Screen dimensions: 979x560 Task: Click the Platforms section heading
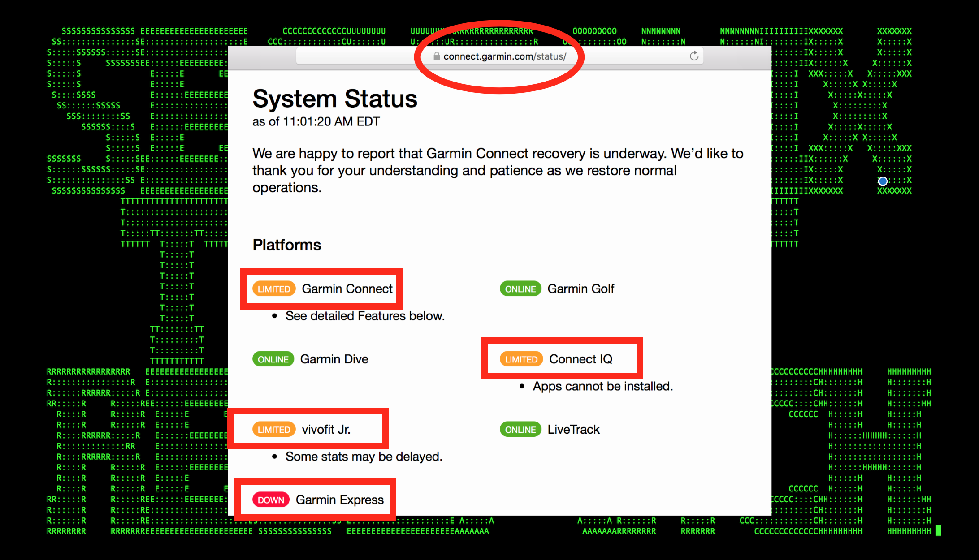pos(286,245)
